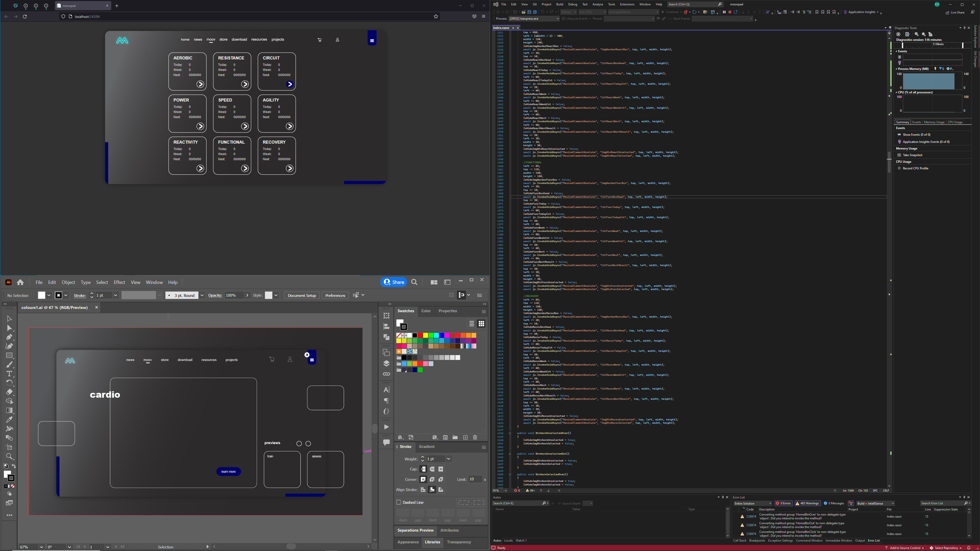
Task: Switch to the Gradient panel tab
Action: [426, 447]
